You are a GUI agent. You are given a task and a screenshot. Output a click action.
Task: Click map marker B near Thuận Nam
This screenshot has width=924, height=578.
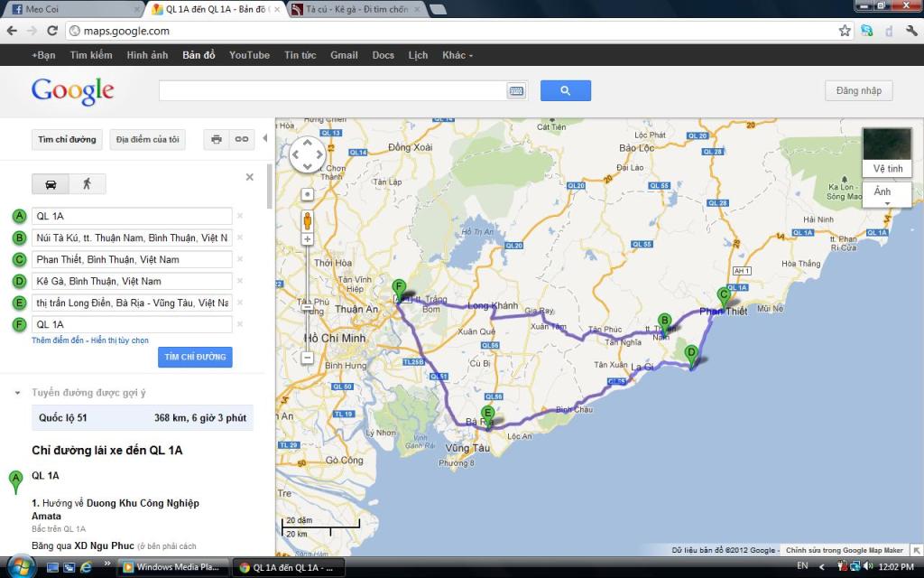point(665,325)
